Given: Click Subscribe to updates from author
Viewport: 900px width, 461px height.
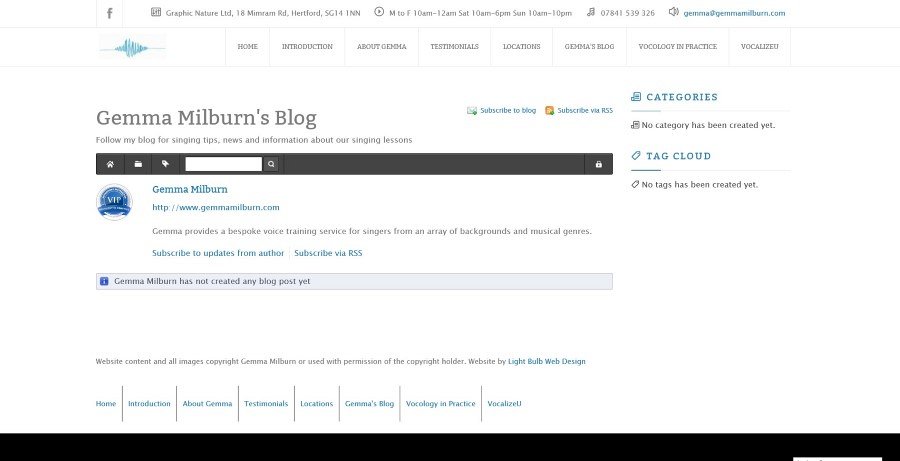Looking at the screenshot, I should 218,253.
